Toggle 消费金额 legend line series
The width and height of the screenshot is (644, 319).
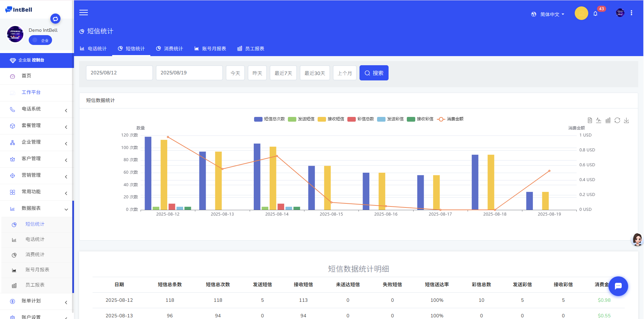(x=450, y=119)
